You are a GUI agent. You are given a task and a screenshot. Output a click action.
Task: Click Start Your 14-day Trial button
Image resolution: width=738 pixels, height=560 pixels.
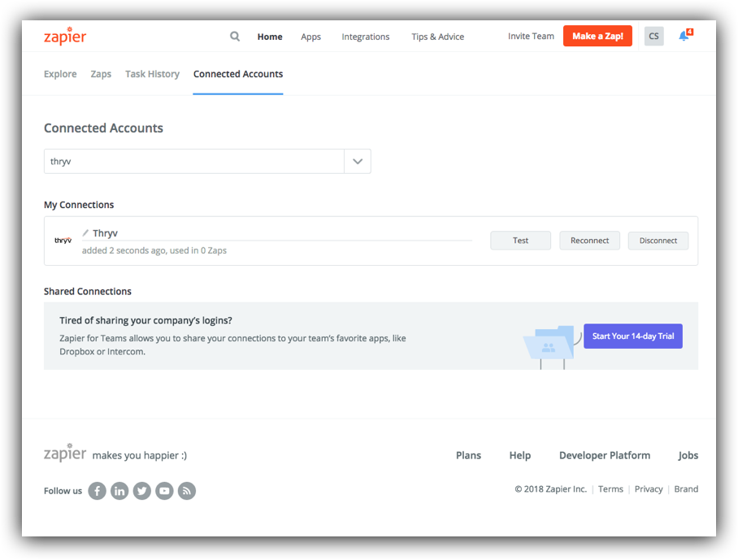point(633,336)
